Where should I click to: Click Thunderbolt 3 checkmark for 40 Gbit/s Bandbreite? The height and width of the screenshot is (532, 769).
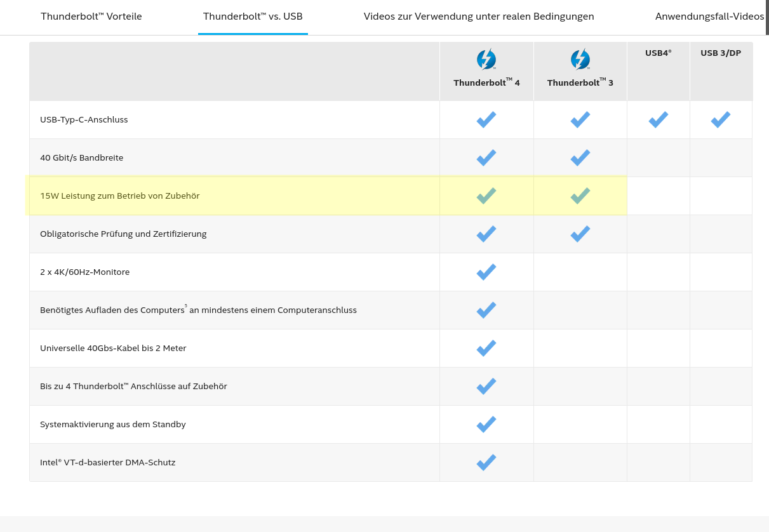pyautogui.click(x=580, y=157)
